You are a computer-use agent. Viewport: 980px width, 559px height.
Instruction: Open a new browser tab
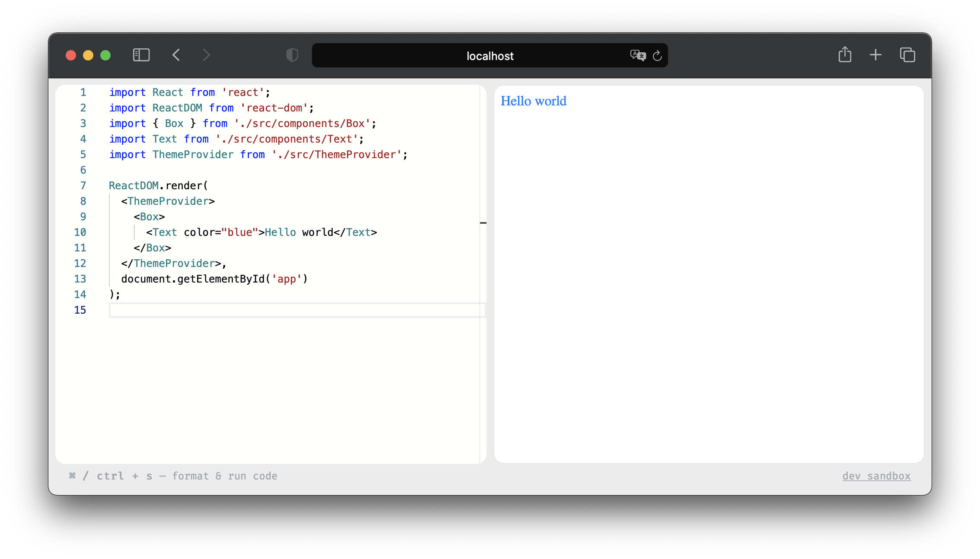tap(875, 55)
